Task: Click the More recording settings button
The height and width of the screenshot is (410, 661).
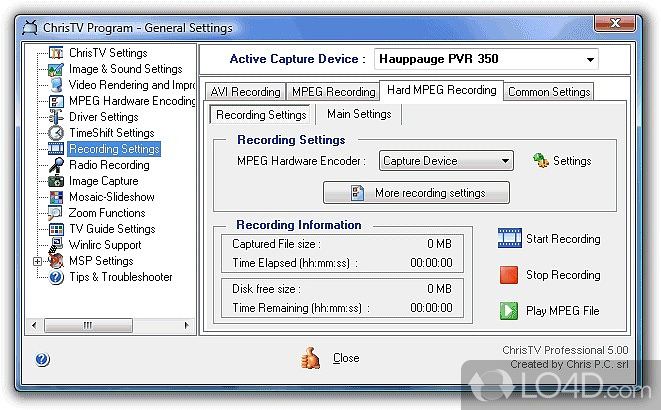Action: point(416,193)
